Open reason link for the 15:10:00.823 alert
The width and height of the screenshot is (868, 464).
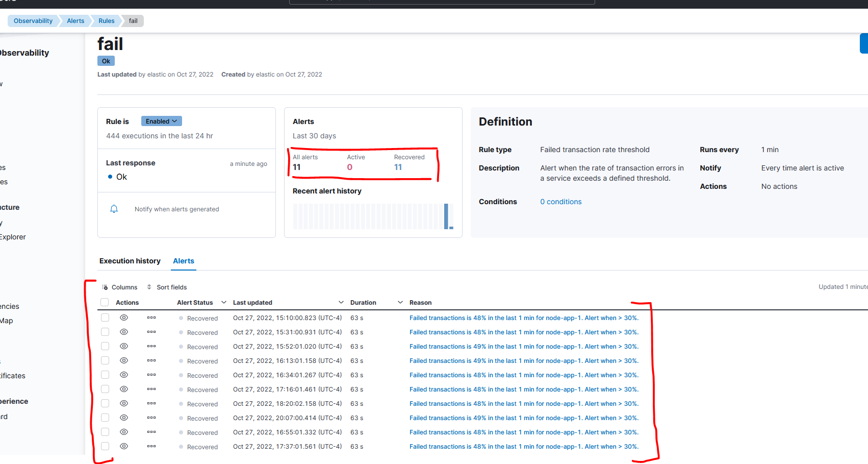point(524,318)
